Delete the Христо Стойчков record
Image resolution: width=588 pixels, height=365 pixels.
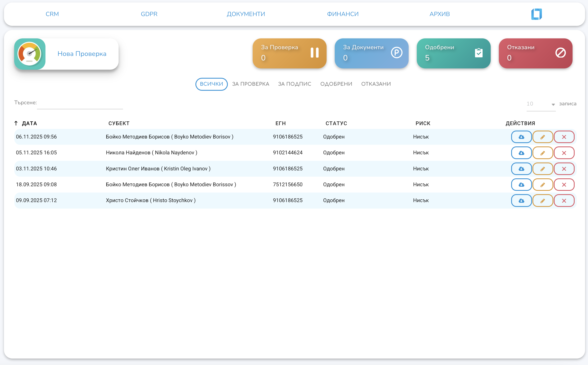(x=564, y=201)
